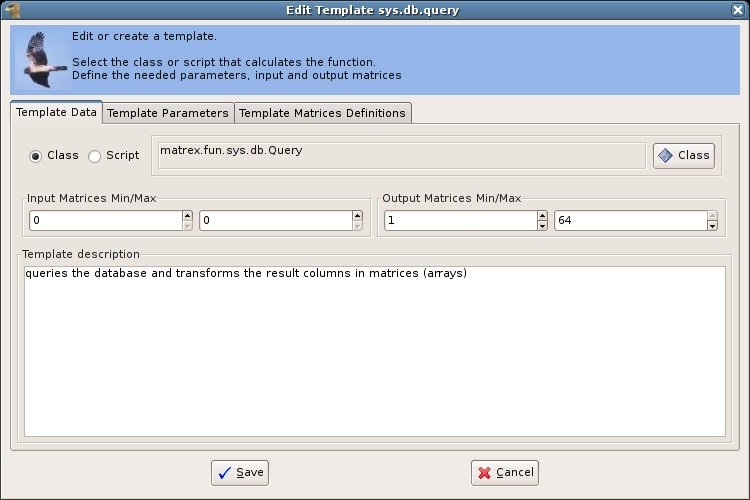Increase Input Matrices minimum value
750x500 pixels.
pos(188,215)
